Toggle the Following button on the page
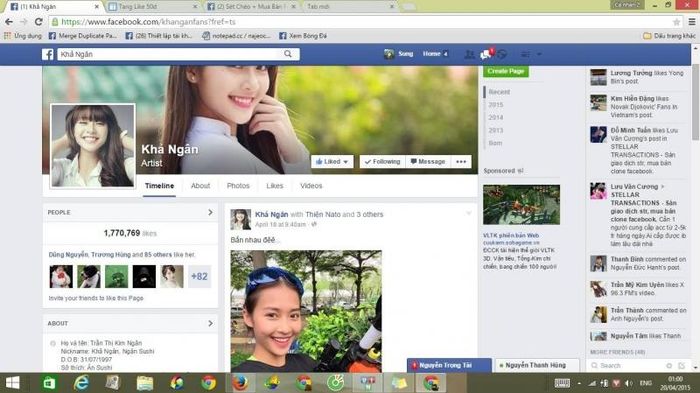Viewport: 700px width, 393px height. tap(383, 162)
